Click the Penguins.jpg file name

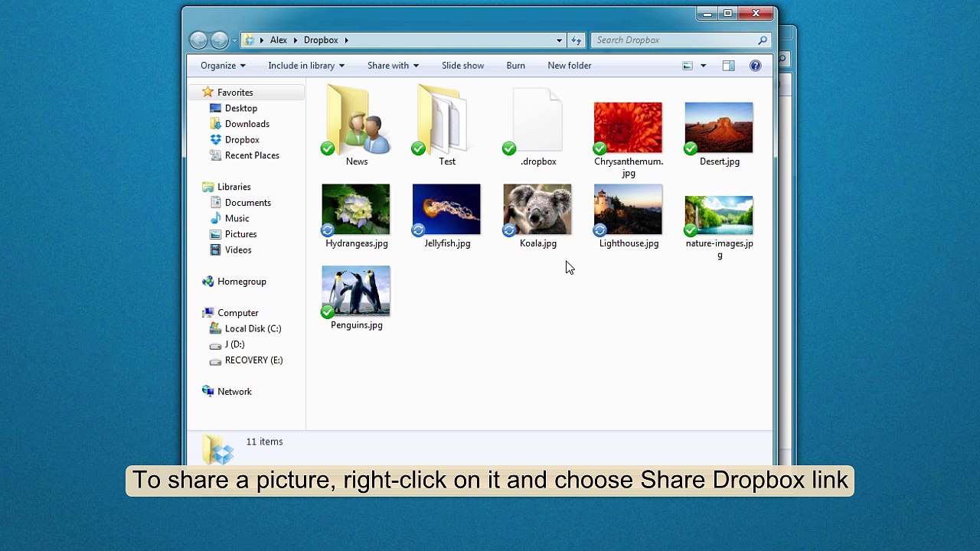click(356, 325)
